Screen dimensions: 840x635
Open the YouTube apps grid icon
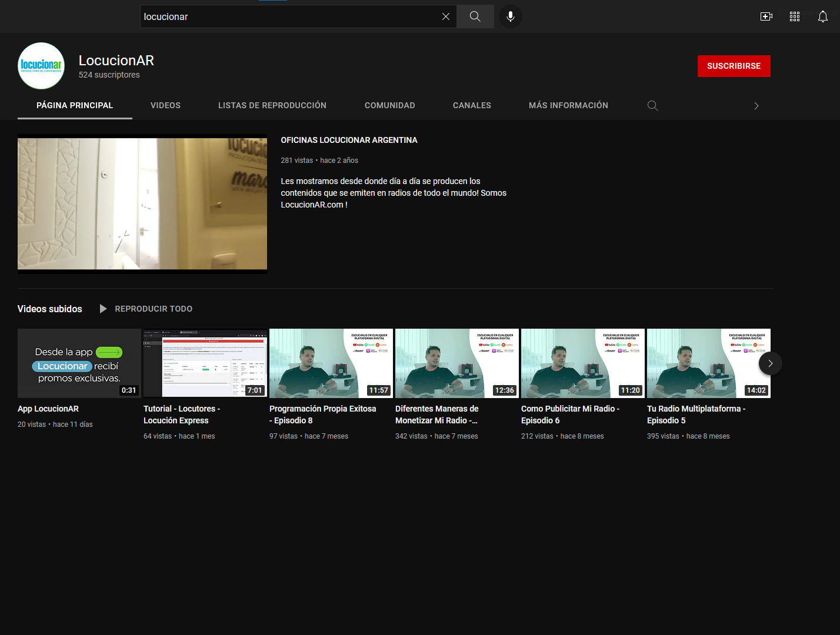794,16
